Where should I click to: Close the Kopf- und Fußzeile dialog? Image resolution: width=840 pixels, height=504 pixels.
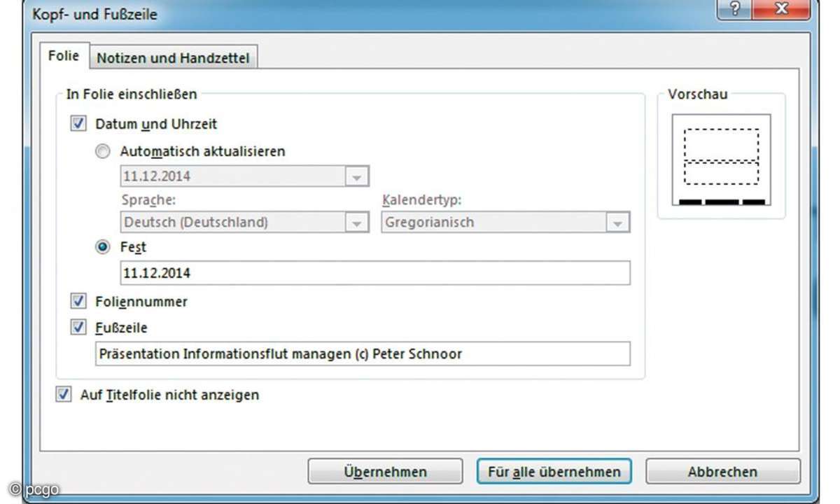780,8
